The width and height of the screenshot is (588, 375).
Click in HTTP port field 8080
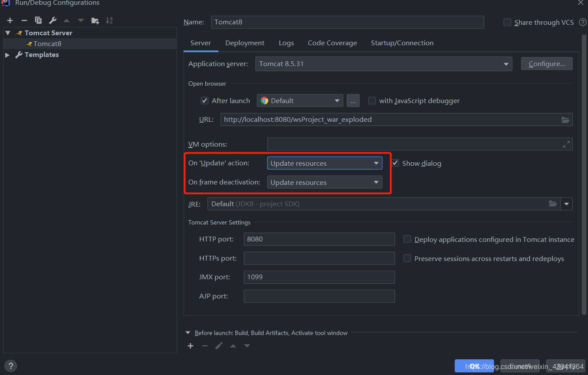[x=319, y=239]
